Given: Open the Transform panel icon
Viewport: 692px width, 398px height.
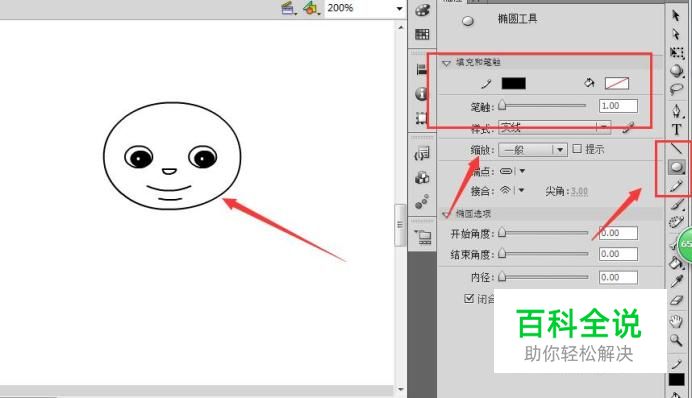Looking at the screenshot, I should (x=421, y=118).
